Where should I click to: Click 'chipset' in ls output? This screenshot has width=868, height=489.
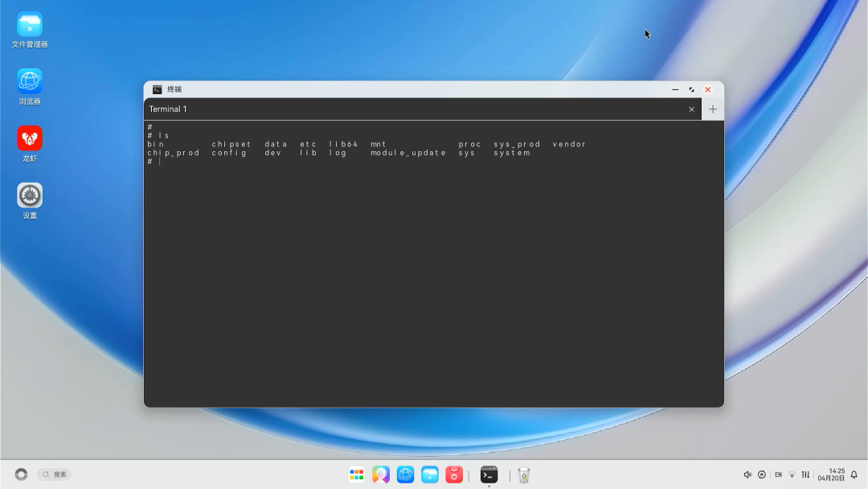point(231,144)
